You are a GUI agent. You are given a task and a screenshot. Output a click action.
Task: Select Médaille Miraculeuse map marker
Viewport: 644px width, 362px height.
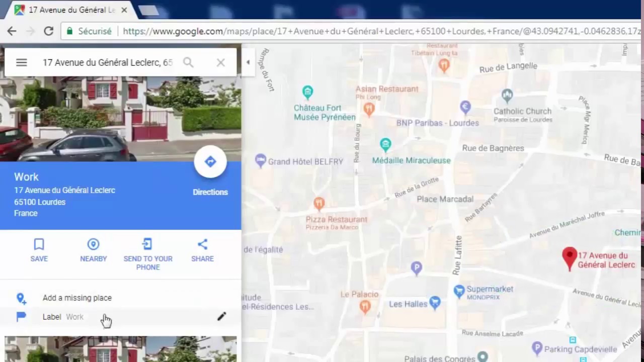[x=385, y=145]
